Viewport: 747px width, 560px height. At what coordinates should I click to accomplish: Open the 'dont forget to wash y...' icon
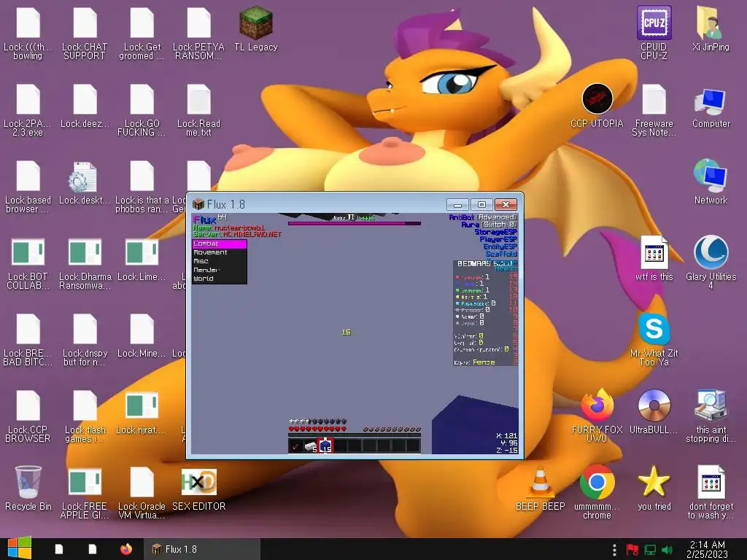pyautogui.click(x=711, y=492)
